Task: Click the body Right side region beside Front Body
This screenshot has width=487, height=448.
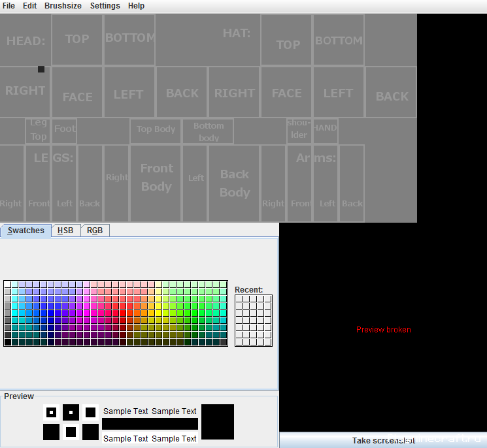Action: click(x=116, y=183)
